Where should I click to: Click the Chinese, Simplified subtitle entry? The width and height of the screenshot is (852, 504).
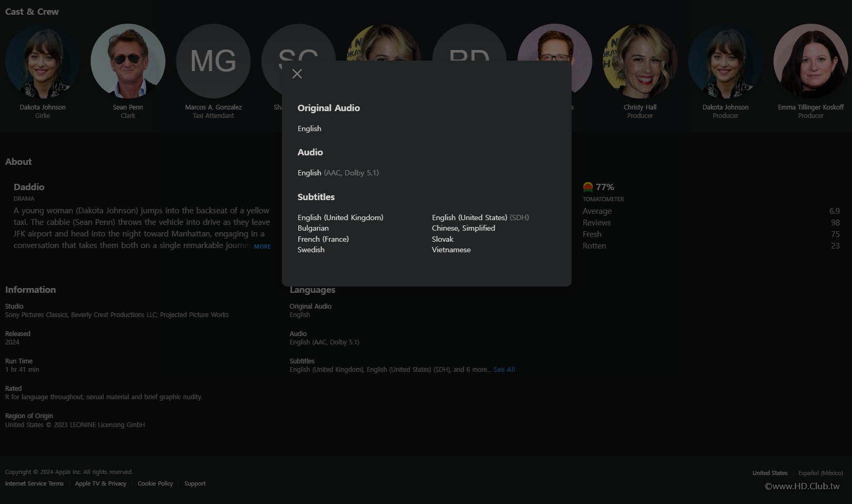tap(464, 228)
